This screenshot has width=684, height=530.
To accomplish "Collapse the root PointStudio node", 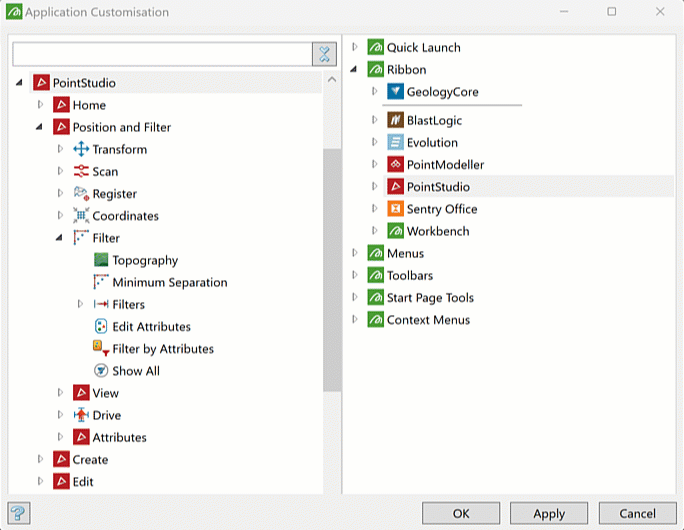I will click(19, 82).
